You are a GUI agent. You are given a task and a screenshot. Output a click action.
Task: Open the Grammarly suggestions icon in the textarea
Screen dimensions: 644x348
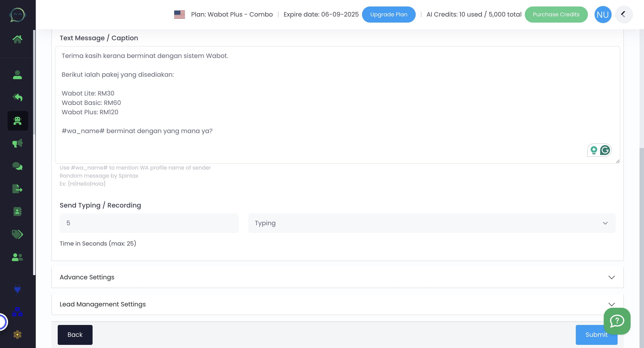click(605, 150)
